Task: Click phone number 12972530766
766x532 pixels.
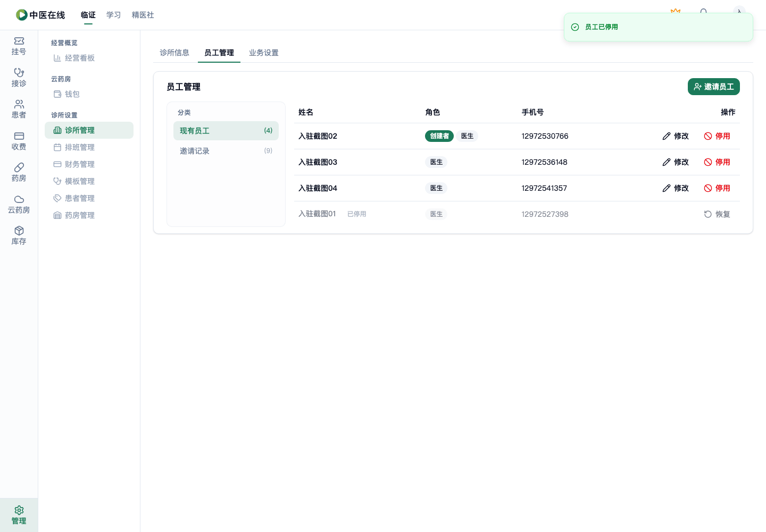Action: 545,136
